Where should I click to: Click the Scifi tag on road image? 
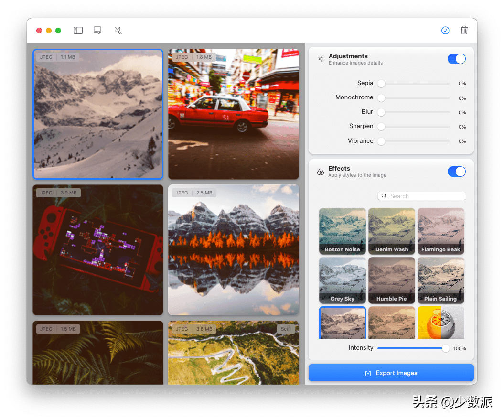(x=286, y=329)
